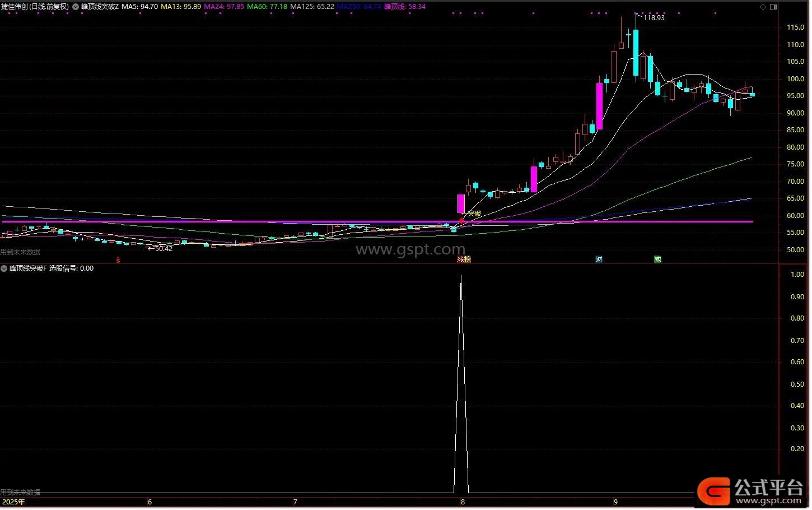Jump to month 8 on time axis
The height and width of the screenshot is (510, 812).
463,502
